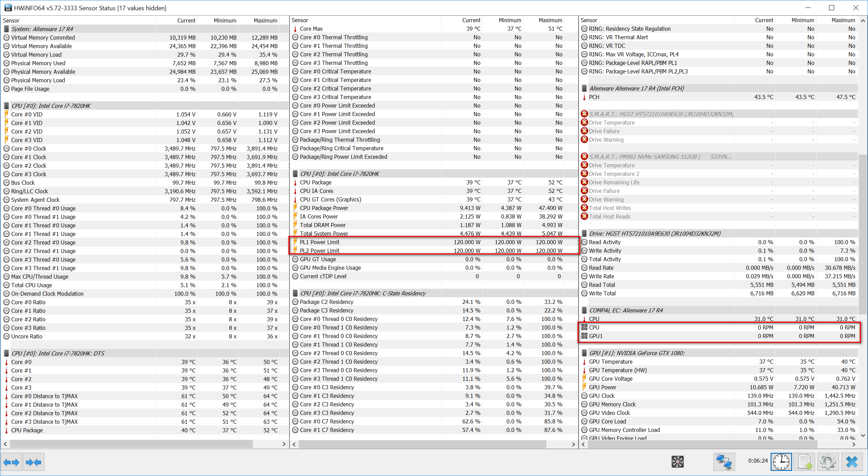Viewport: 868px width, 476px height.
Task: Open the network remote monitoring icon
Action: point(724,462)
